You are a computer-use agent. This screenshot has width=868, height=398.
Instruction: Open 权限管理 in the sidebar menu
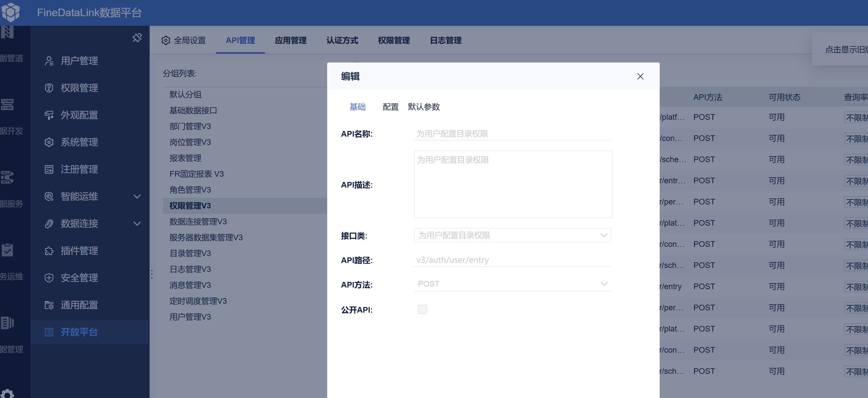(x=79, y=88)
